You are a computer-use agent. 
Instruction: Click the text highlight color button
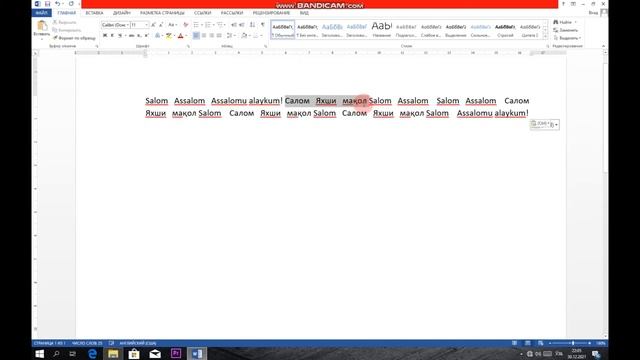pyautogui.click(x=170, y=36)
